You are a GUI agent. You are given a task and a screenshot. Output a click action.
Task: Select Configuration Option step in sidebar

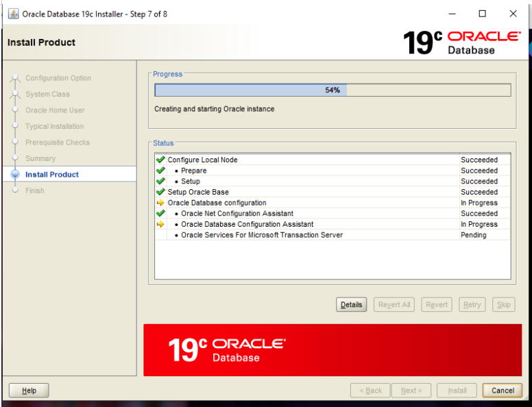point(58,78)
